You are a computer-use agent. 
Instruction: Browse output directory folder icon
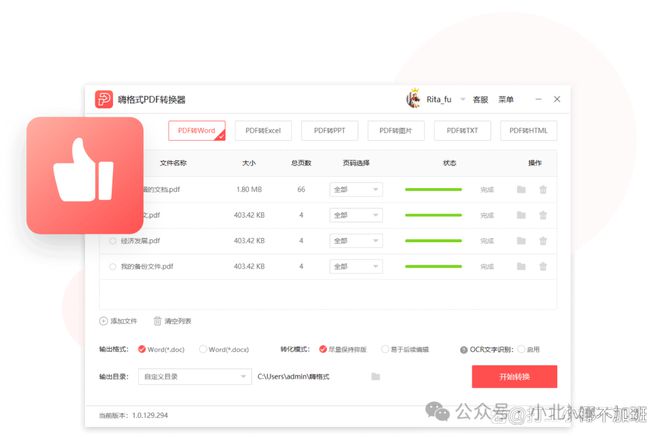click(x=375, y=376)
